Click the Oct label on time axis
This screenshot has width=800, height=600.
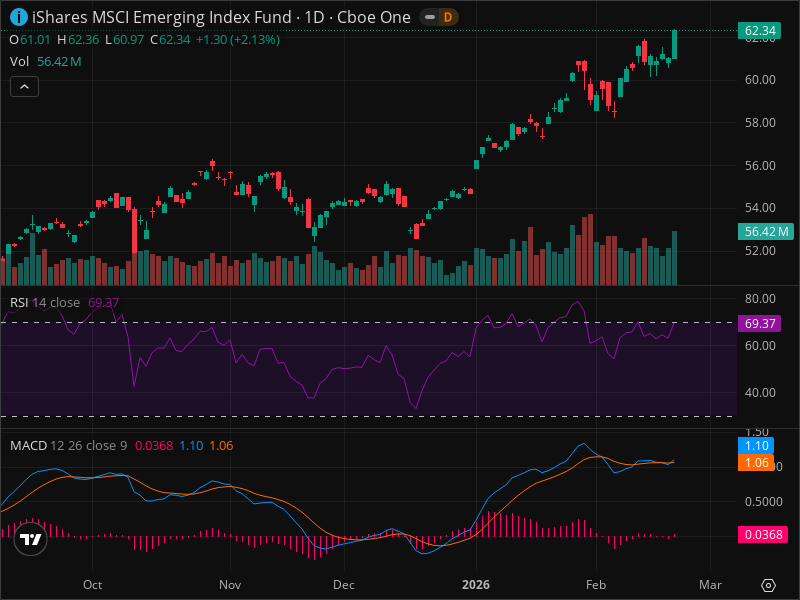(x=92, y=585)
